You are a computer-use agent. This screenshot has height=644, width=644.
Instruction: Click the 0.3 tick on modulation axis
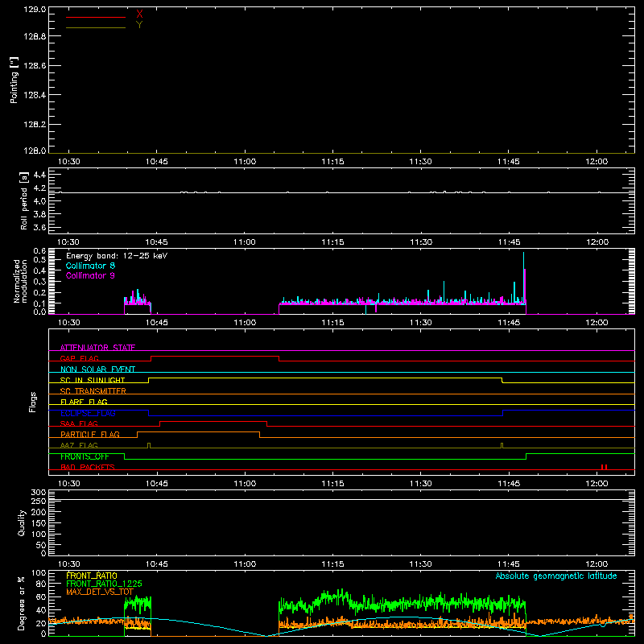[39, 282]
